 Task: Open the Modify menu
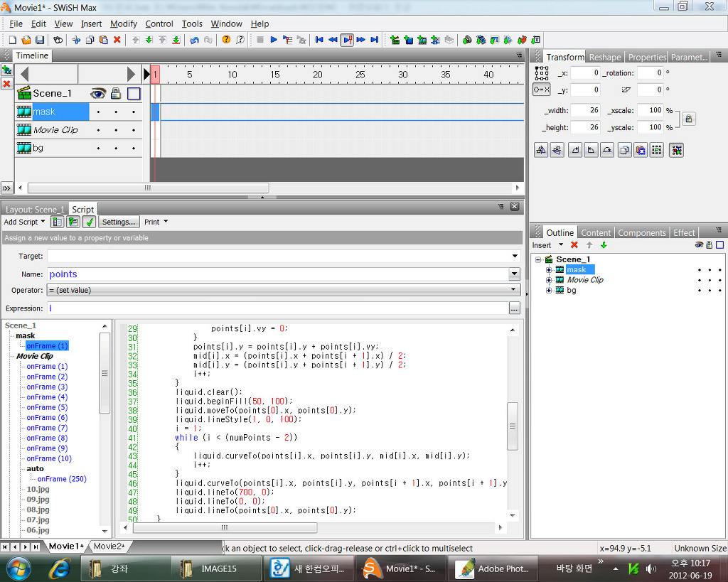click(124, 23)
